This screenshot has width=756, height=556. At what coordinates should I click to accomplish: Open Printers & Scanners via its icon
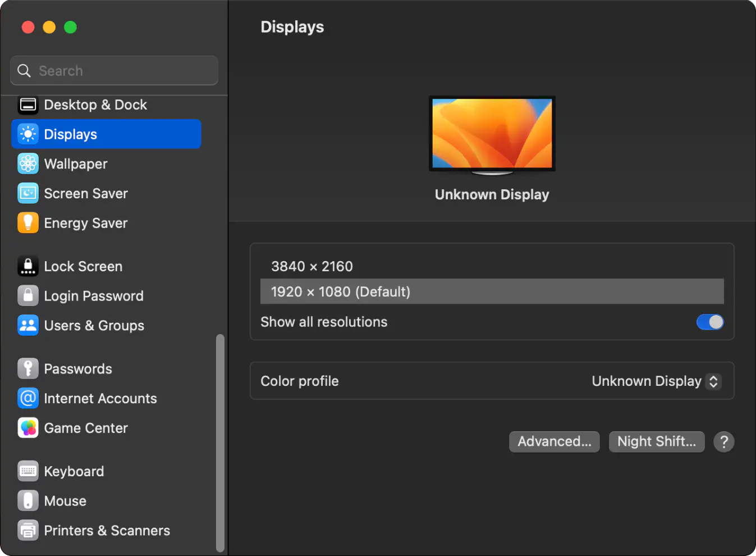(28, 530)
